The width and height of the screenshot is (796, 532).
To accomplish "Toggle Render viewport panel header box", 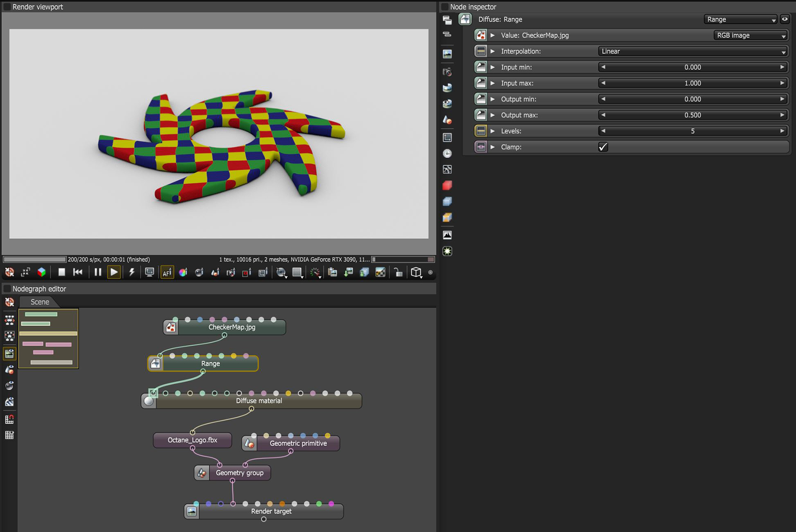I will [7, 7].
